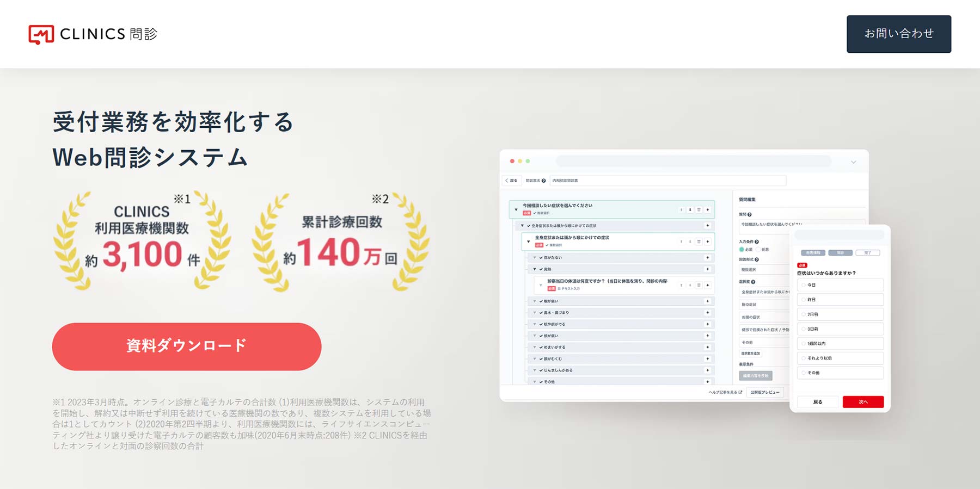Expand the 喉が痛い row

535,301
